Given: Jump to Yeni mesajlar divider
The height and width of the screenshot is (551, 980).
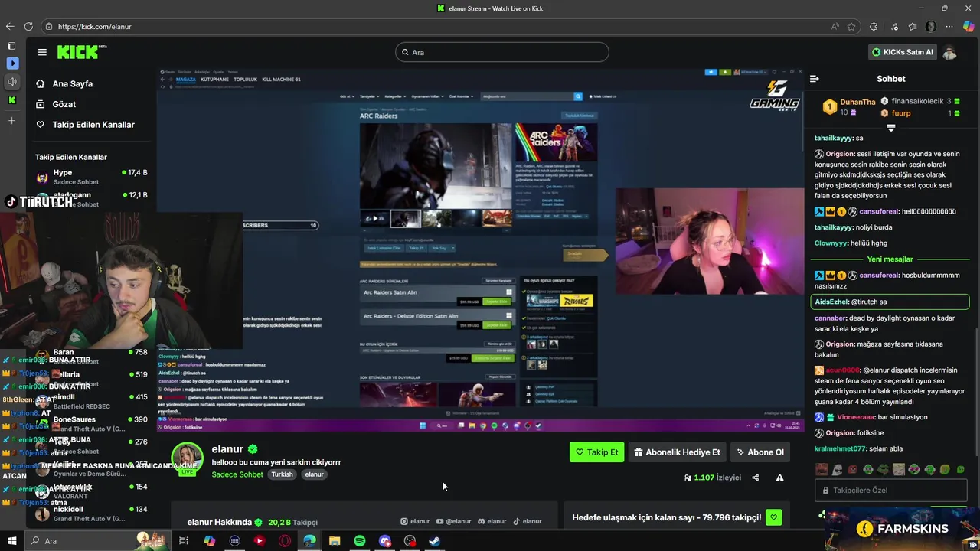Looking at the screenshot, I should pos(890,259).
